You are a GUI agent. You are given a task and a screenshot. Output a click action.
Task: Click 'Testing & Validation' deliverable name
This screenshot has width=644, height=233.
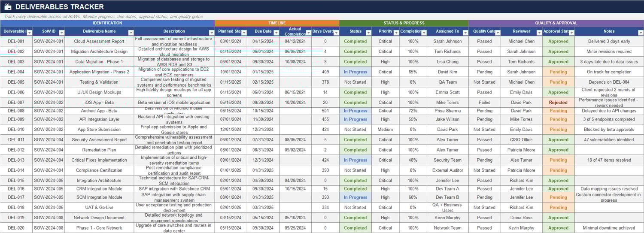click(99, 82)
